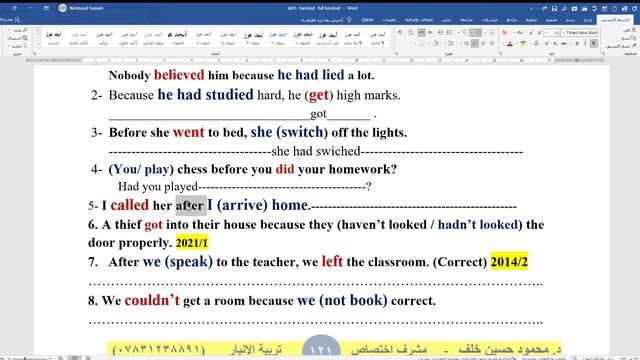Click the Grow Font icon

(539, 32)
